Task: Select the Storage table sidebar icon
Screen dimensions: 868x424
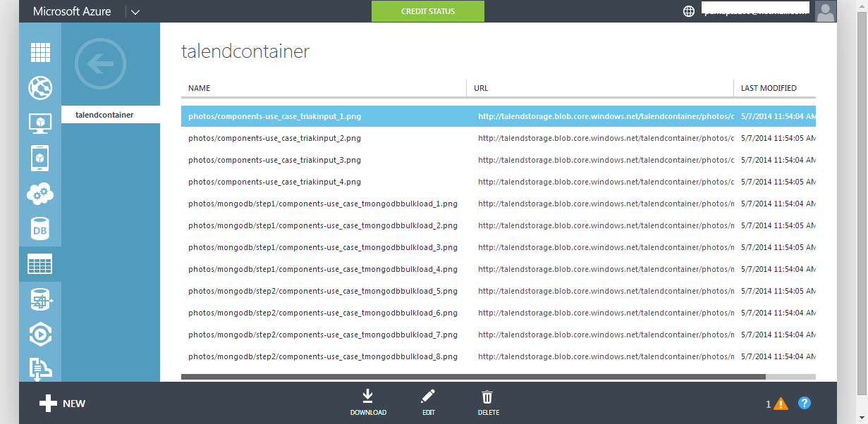Action: click(x=40, y=264)
